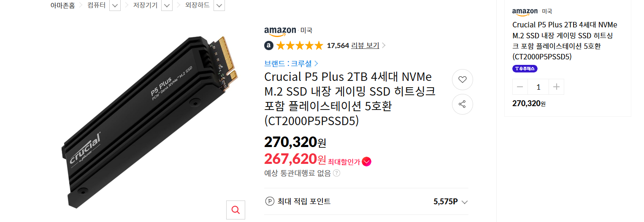Screen dimensions: 644x222
Task: Select the 컴퓨터 breadcrumb item
Action: (x=96, y=5)
